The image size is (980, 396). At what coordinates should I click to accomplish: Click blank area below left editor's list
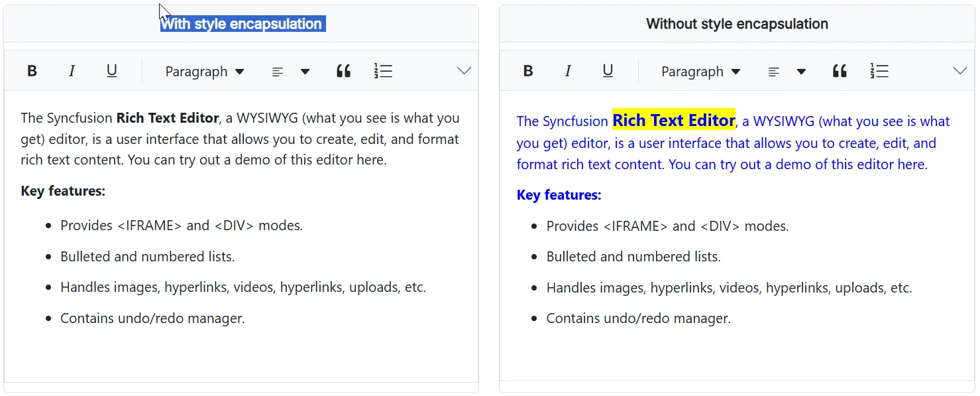[x=241, y=355]
